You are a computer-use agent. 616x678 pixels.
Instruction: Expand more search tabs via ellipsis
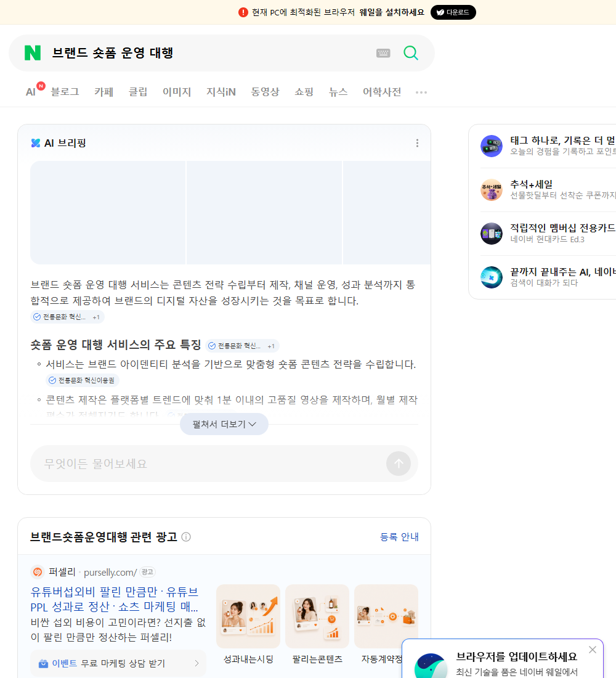(421, 92)
